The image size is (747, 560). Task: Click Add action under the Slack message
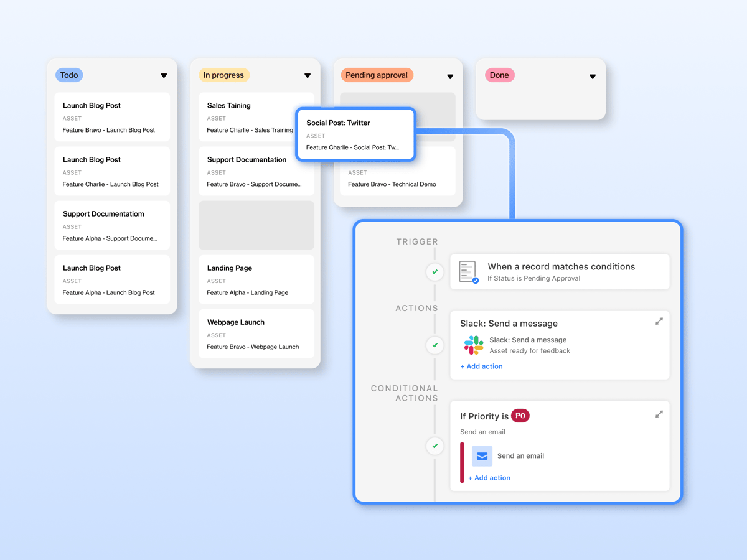[481, 366]
